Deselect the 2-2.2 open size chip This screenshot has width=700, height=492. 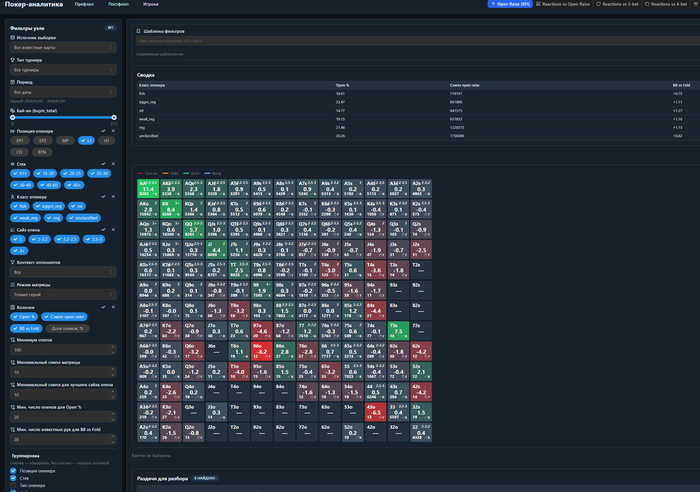[x=40, y=239]
